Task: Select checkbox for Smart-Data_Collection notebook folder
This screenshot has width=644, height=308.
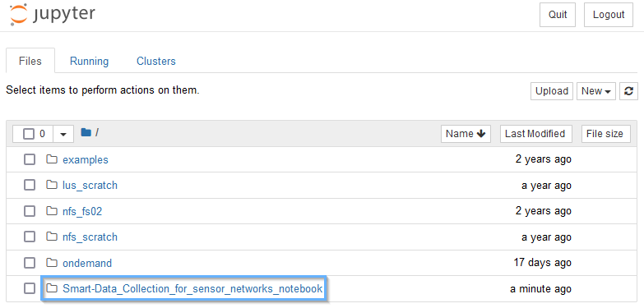Action: coord(30,289)
